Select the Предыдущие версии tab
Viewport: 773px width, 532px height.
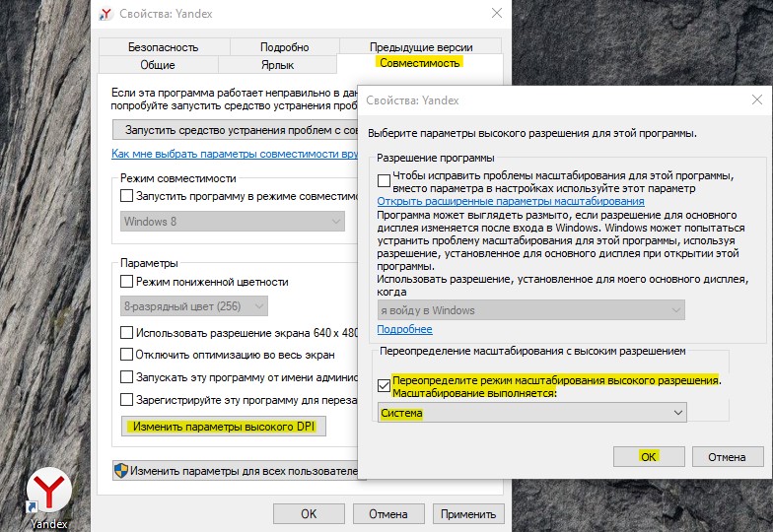(x=420, y=47)
